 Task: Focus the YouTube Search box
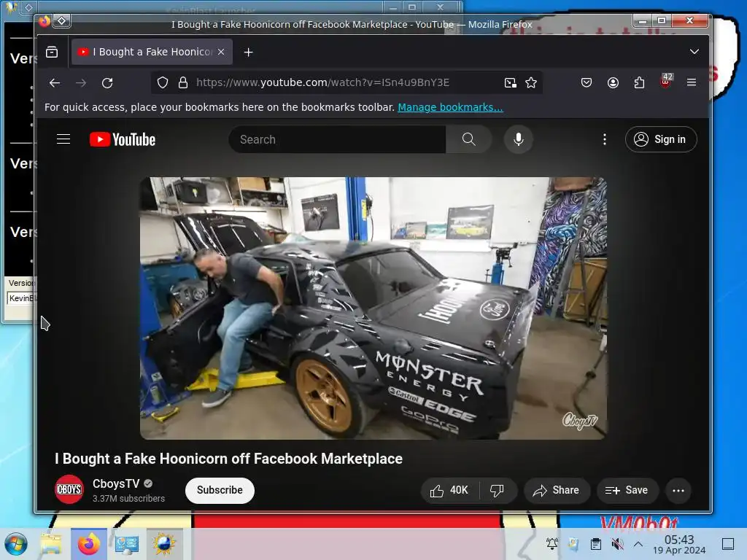(x=337, y=139)
